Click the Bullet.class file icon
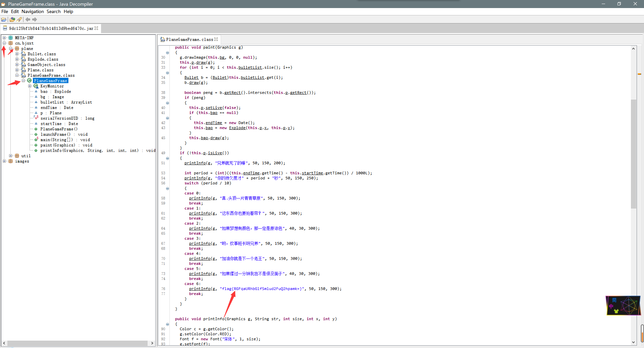Viewport: 644px width, 348px height. [23, 54]
